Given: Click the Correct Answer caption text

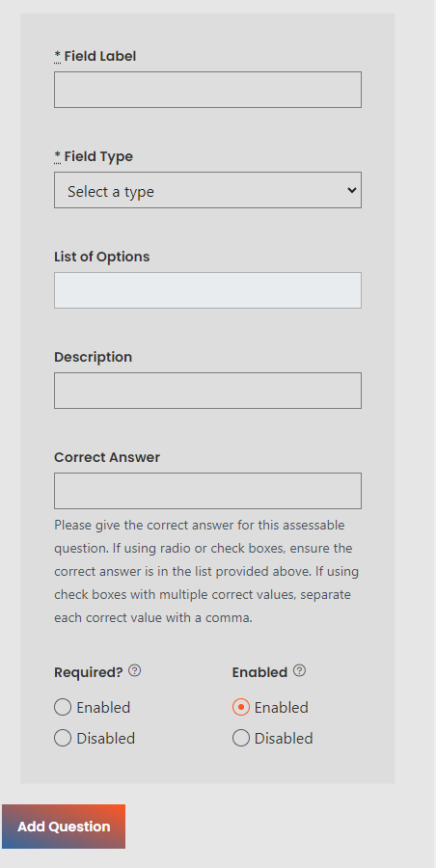Looking at the screenshot, I should coord(107,457).
